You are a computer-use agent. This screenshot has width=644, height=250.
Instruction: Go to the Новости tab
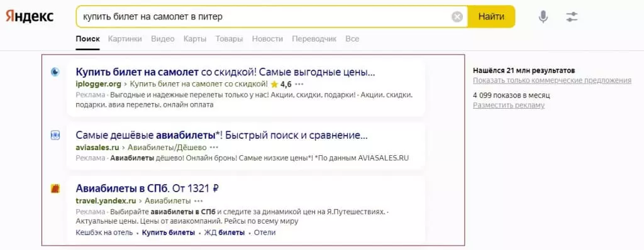click(267, 39)
